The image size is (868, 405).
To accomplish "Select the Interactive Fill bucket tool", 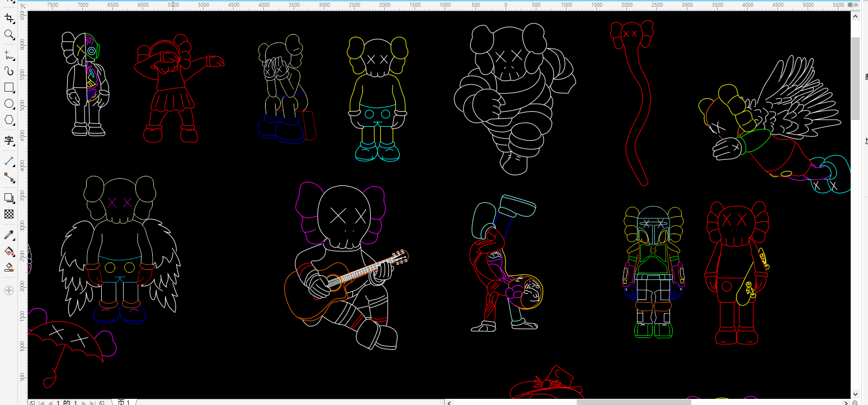I will (9, 251).
